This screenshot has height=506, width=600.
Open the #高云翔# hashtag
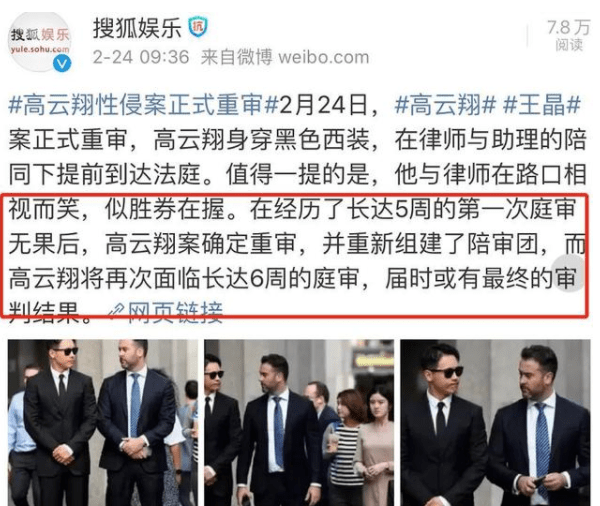pyautogui.click(x=445, y=105)
